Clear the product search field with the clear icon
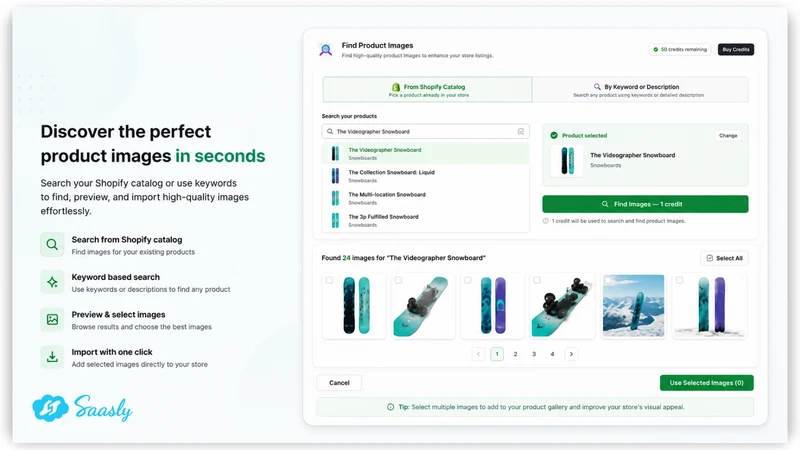The width and height of the screenshot is (800, 450). coord(520,132)
